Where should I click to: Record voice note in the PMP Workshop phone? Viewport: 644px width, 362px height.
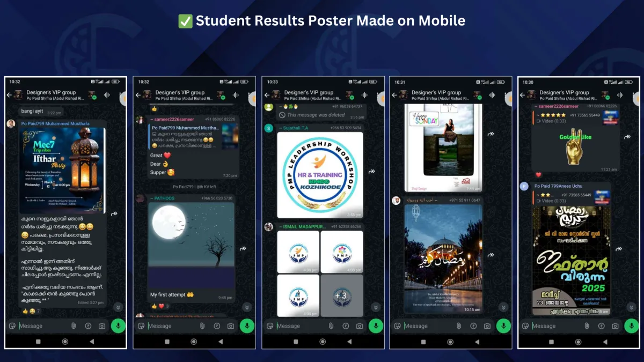pyautogui.click(x=376, y=326)
